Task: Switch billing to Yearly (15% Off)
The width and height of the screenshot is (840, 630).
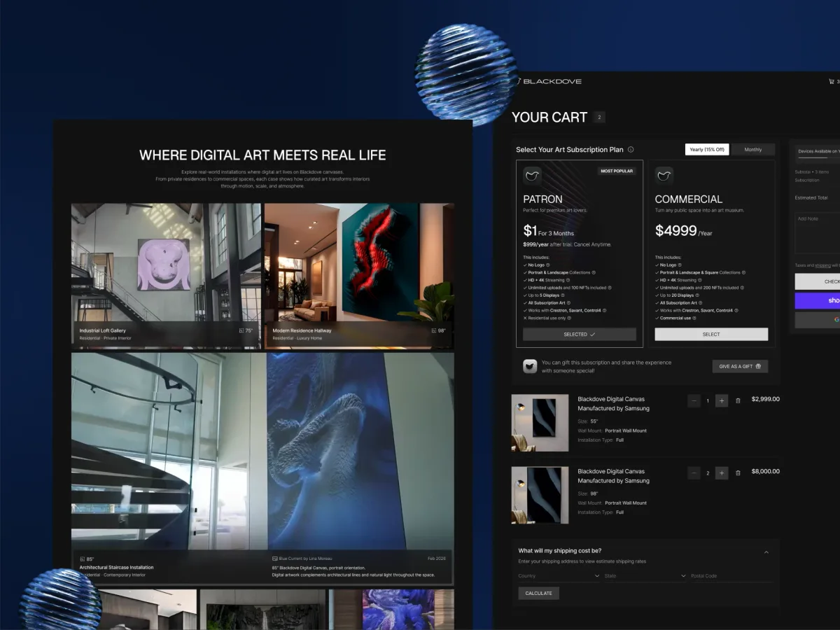Action: (707, 150)
